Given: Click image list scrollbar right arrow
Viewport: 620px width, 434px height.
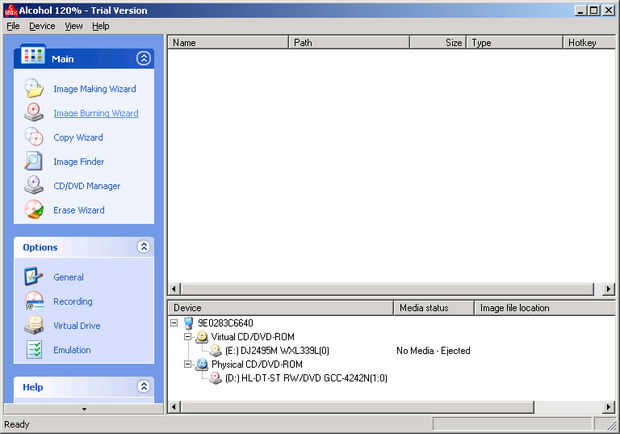Looking at the screenshot, I should 609,289.
